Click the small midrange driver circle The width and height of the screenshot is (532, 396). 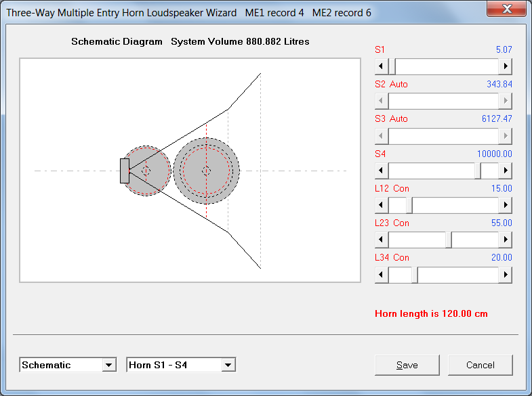click(146, 171)
